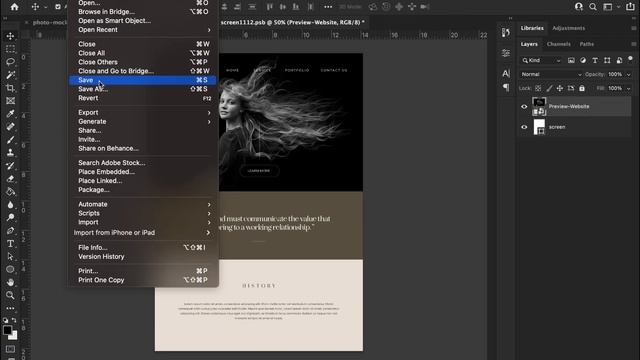Select the History Brush tool

[x=10, y=166]
